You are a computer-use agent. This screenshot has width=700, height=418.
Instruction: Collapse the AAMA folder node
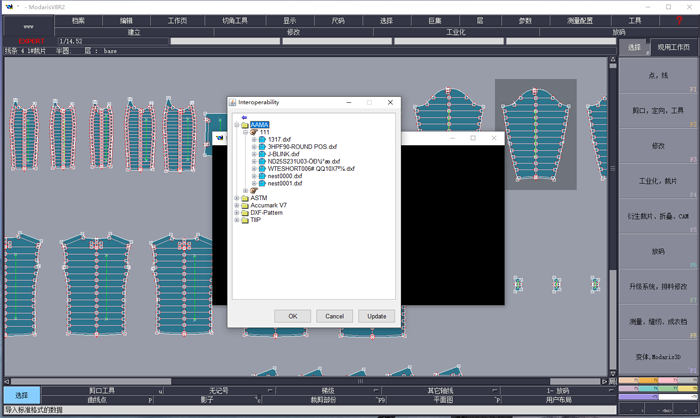237,125
